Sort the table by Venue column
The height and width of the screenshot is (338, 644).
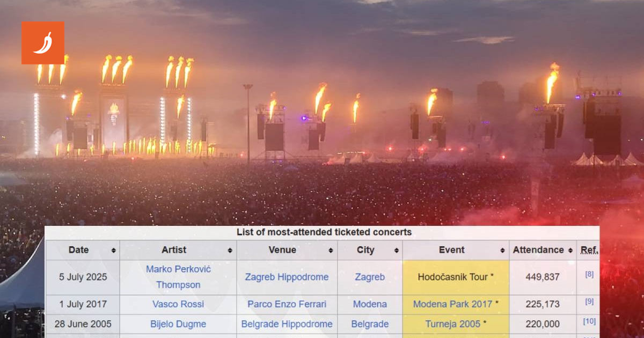pos(331,251)
